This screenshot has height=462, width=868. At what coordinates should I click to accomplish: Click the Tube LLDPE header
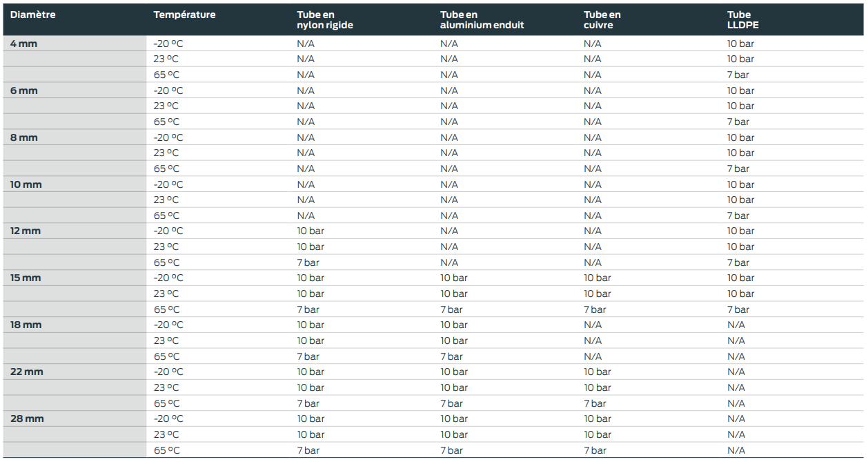tap(743, 20)
